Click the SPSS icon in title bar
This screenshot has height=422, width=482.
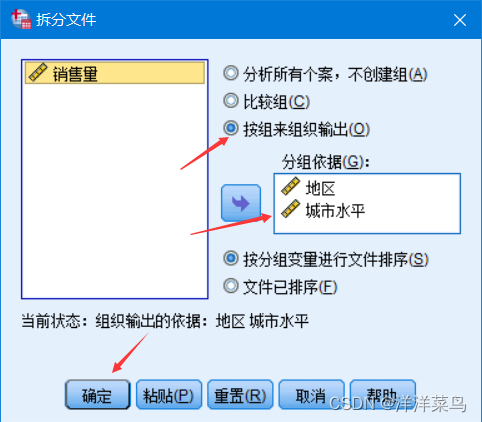coord(21,19)
